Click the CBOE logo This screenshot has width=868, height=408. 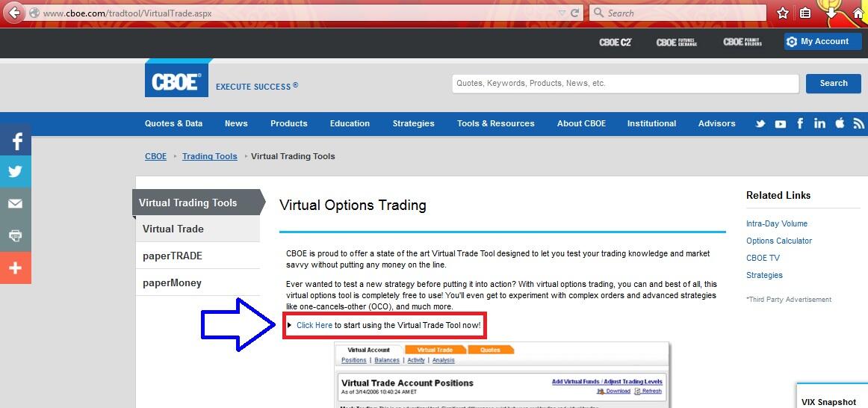(x=176, y=80)
